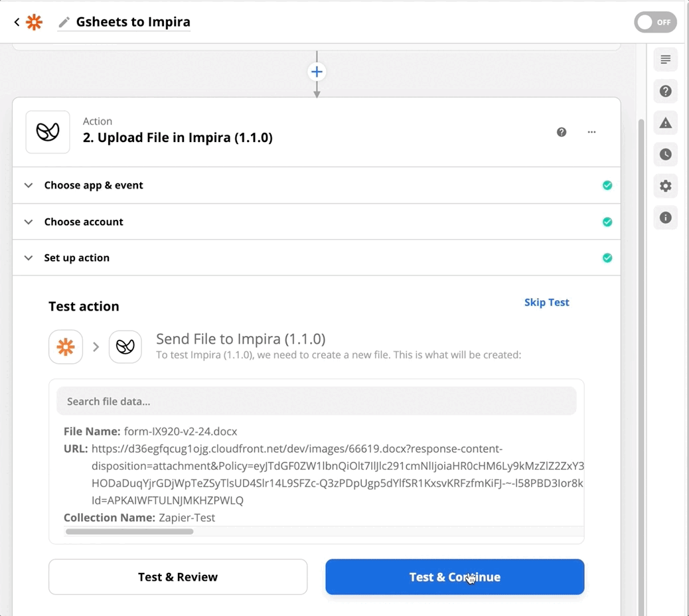Screen dimensions: 689x616
Task: Click the orange Zapier logo icon
Action: coord(35,21)
